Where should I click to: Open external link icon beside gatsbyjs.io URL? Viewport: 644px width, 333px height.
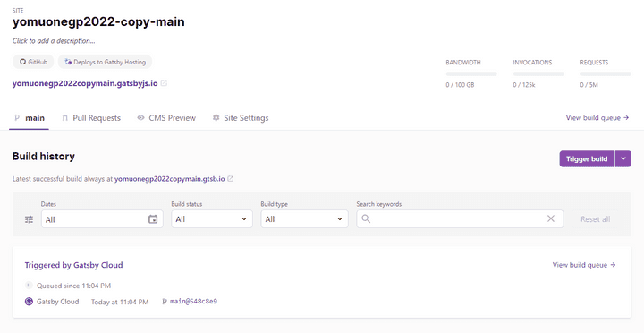pos(164,83)
